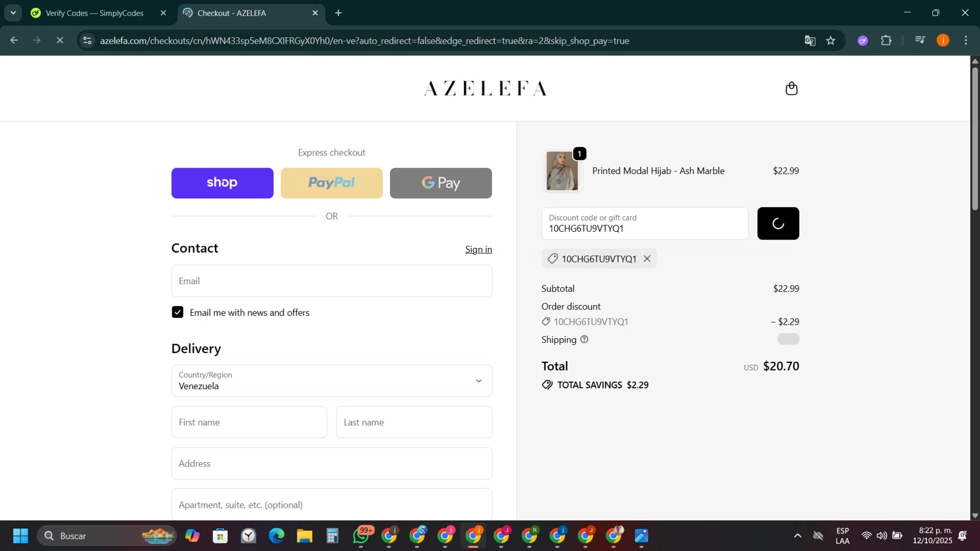Viewport: 980px width, 551px height.
Task: Expand the Country/Region dropdown
Action: (332, 381)
